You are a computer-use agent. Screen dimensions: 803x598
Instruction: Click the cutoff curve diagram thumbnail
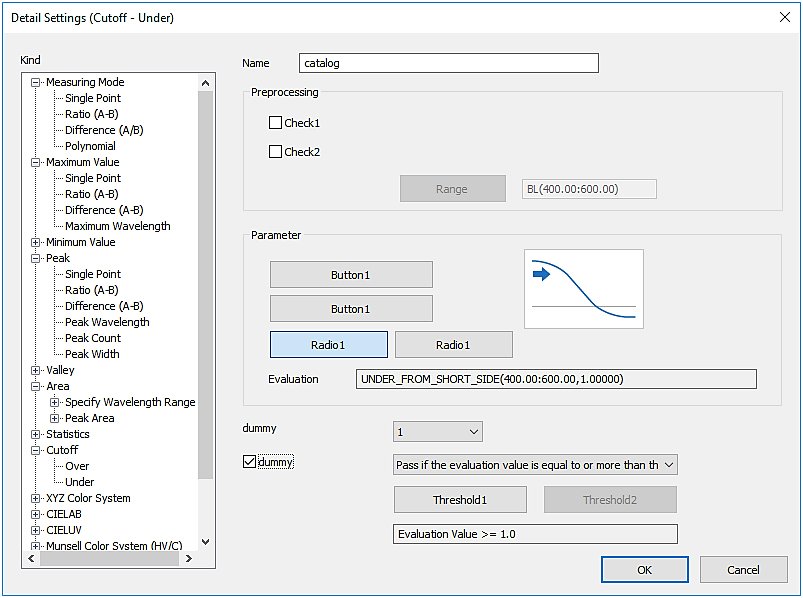pyautogui.click(x=584, y=289)
